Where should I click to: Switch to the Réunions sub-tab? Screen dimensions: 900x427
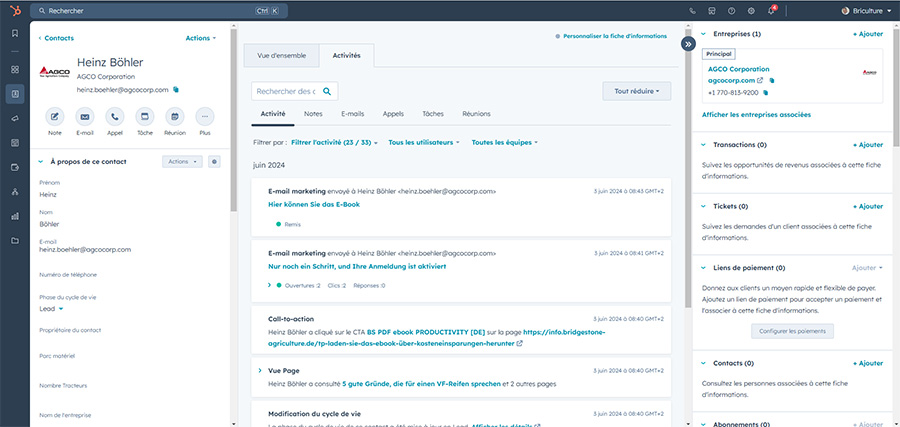[476, 114]
